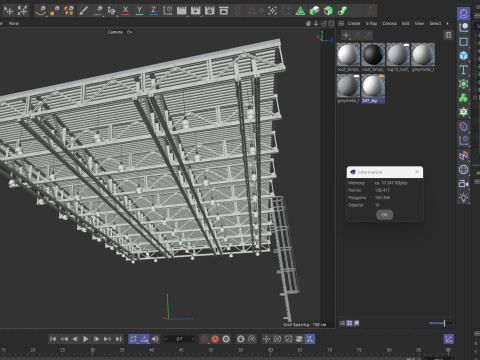Screen dimensions: 480x360
Task: Lock the X axis
Action: (x=125, y=11)
